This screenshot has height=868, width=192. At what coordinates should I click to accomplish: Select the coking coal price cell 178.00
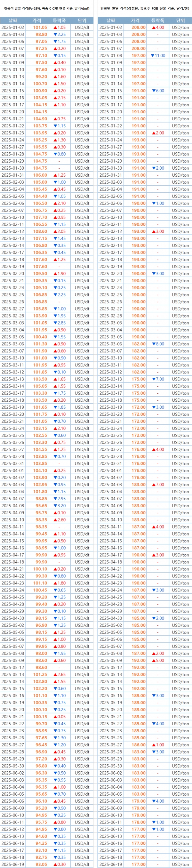139,822
